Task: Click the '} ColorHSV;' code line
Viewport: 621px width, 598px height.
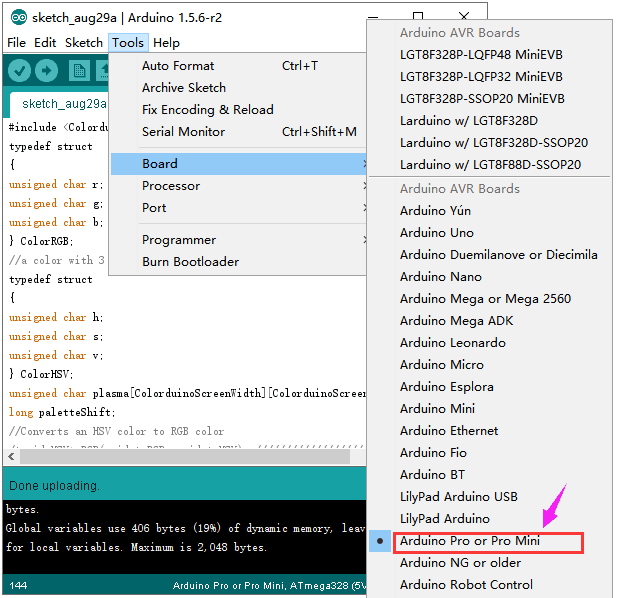Action: [x=41, y=374]
